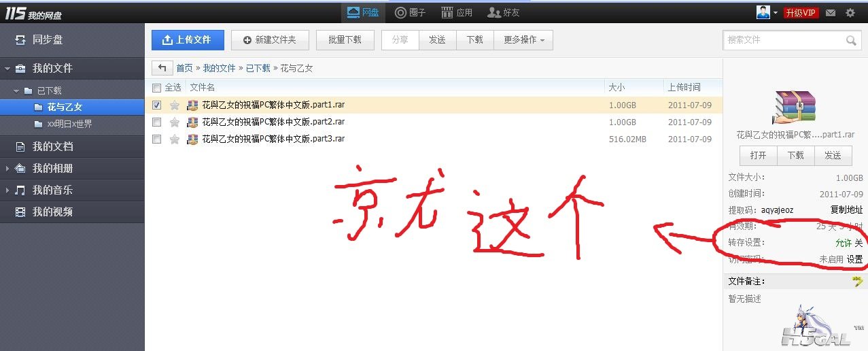Open the settings gear icon
This screenshot has width=868, height=351.
click(x=850, y=13)
